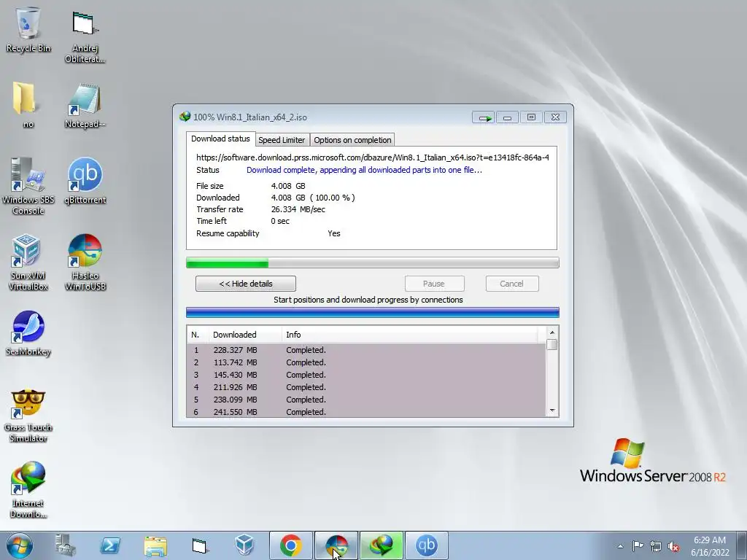Click the black notepad taskbar icon
Viewport: 747px width, 560px height.
point(200,545)
